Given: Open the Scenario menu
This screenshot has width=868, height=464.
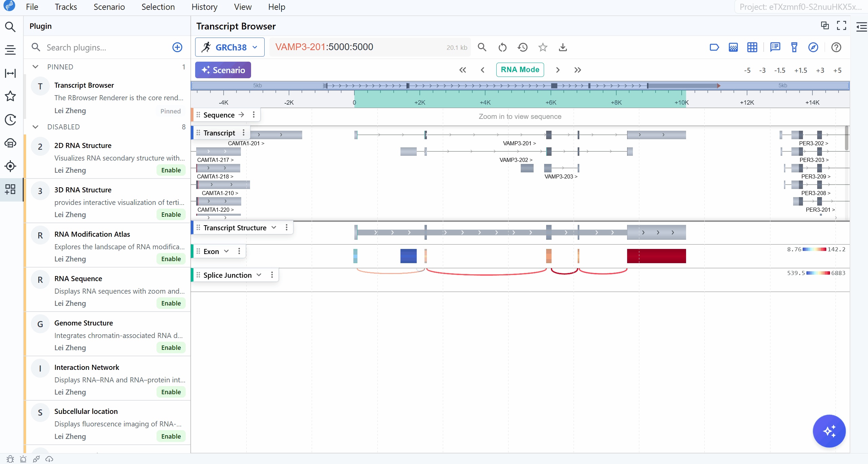Looking at the screenshot, I should (x=109, y=7).
